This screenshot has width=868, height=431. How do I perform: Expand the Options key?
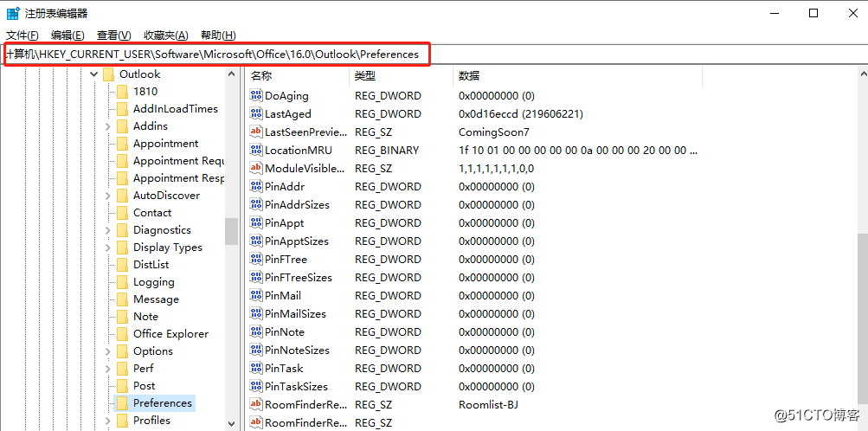[107, 351]
